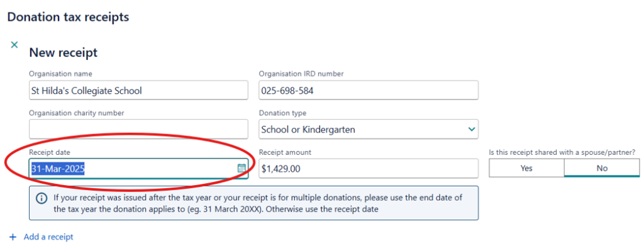Click the spouse/partner sharing question label
This screenshot has width=644, height=248.
pos(562,152)
